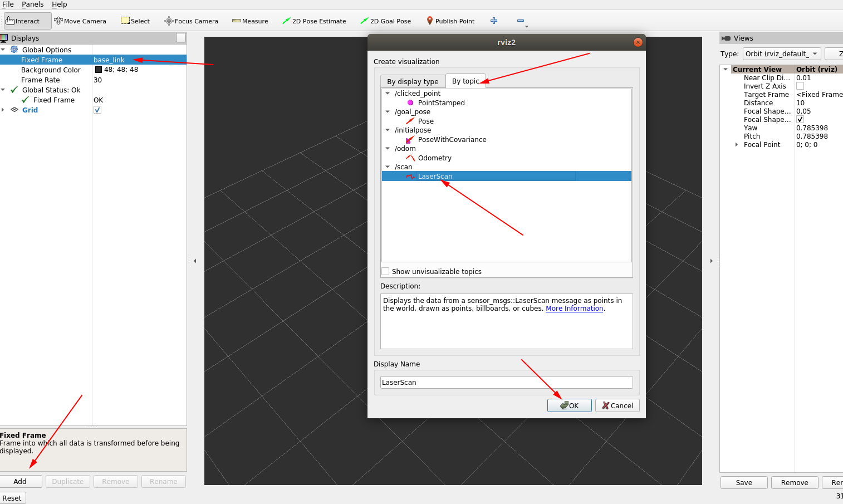Select the 2D Goal Pose tool
This screenshot has height=504, width=843.
[386, 21]
